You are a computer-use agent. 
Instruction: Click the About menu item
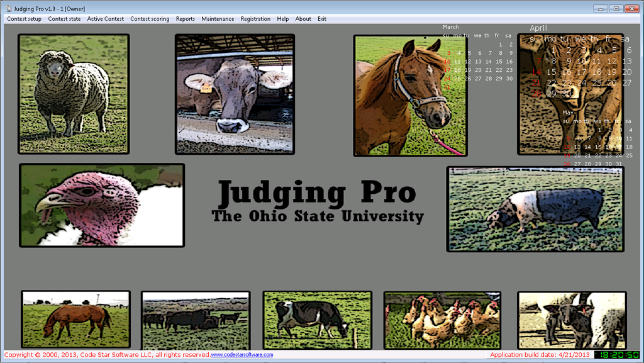(303, 19)
